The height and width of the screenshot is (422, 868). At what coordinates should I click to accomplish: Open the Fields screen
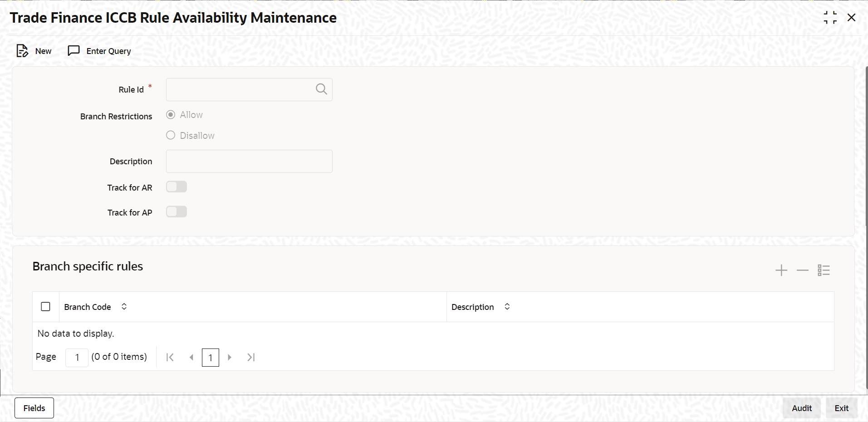tap(34, 407)
